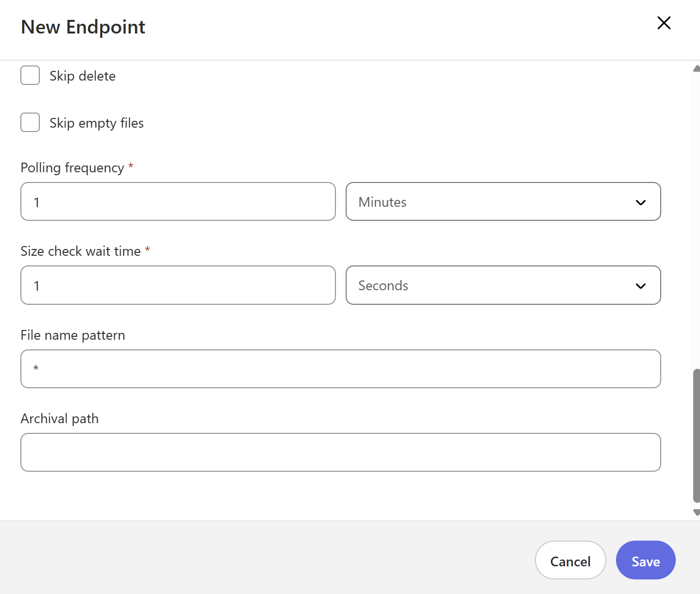This screenshot has width=700, height=594.
Task: Click the scrollbar down arrow
Action: [x=697, y=512]
